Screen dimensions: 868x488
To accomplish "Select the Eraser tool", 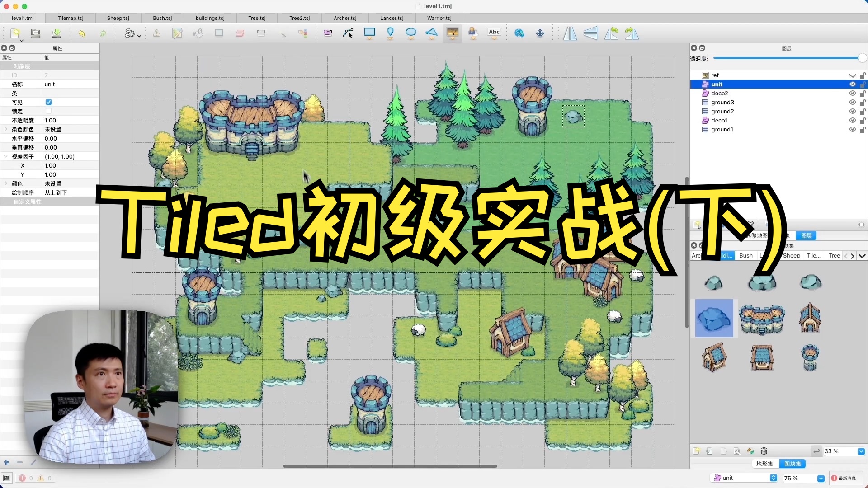I will pyautogui.click(x=240, y=33).
